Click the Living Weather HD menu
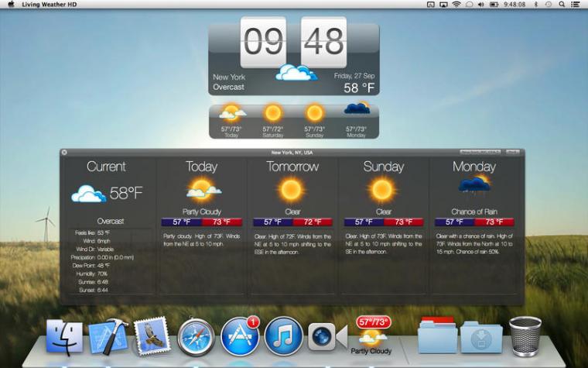This screenshot has width=588, height=368. pyautogui.click(x=49, y=5)
